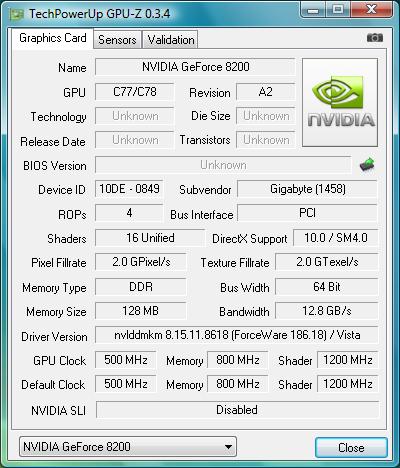Click the GPU field reading C77/C78
Viewport: 400px width, 468px height.
point(134,92)
